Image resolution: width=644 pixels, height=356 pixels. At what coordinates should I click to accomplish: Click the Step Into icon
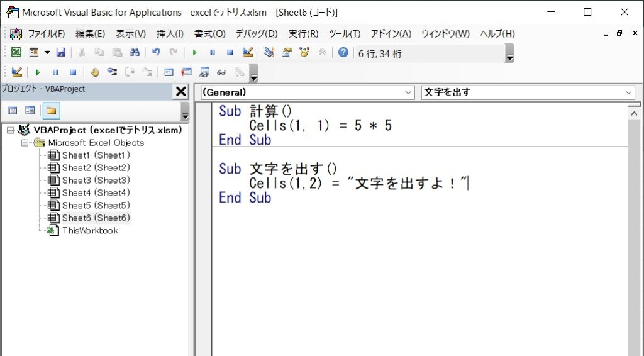(112, 72)
